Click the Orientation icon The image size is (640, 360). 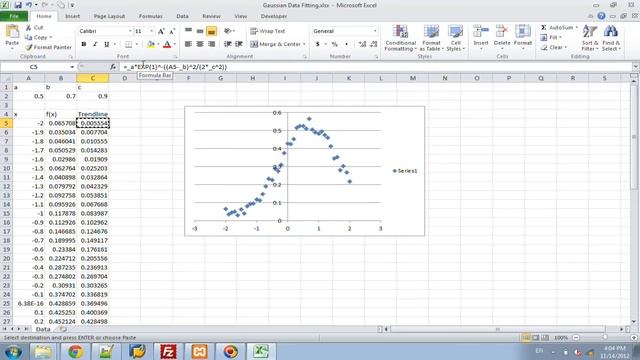point(228,31)
